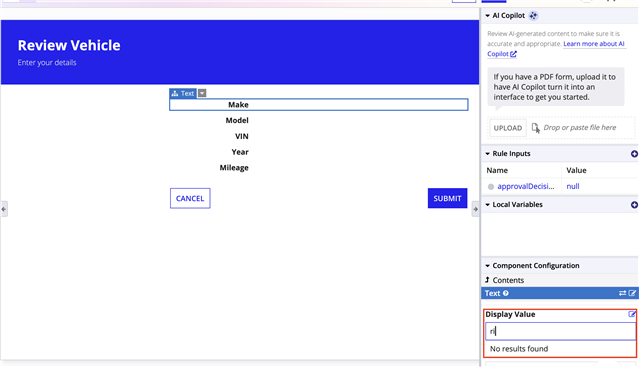Click the help icon next to Text
The height and width of the screenshot is (367, 639).
click(x=505, y=293)
